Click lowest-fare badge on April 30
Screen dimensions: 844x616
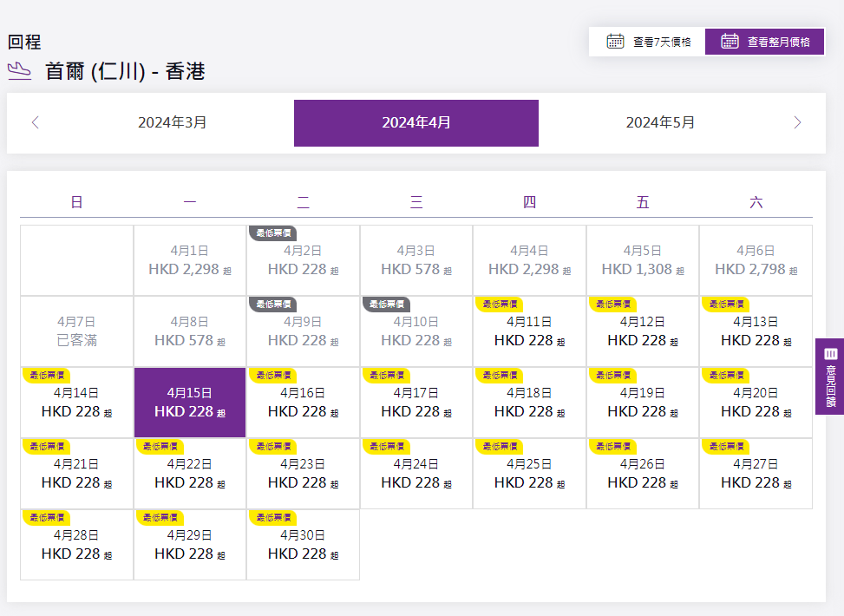272,517
